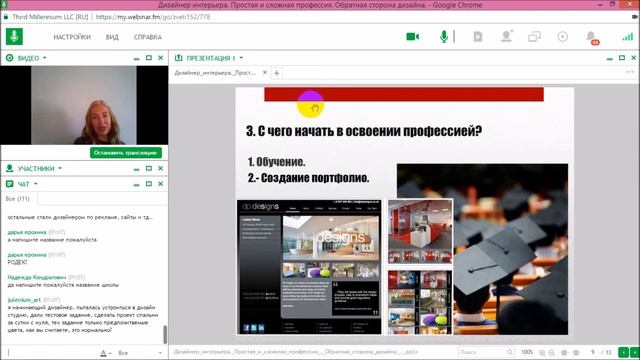640x360 pixels.
Task: Open the ВИД menu
Action: click(112, 37)
